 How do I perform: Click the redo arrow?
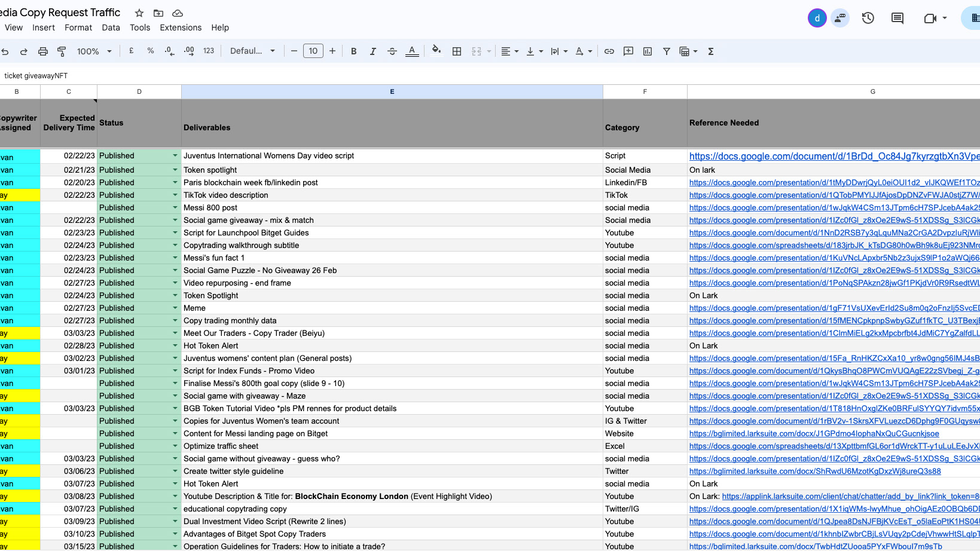pos(24,51)
